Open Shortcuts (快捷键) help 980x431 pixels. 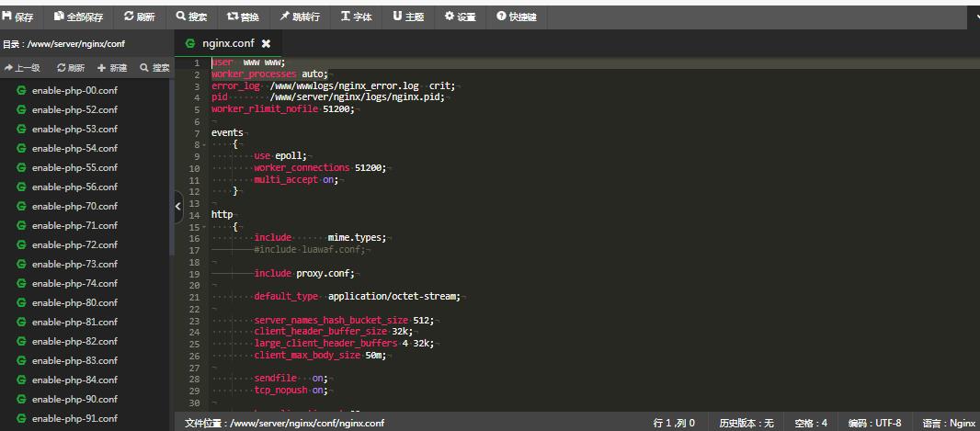tap(517, 17)
